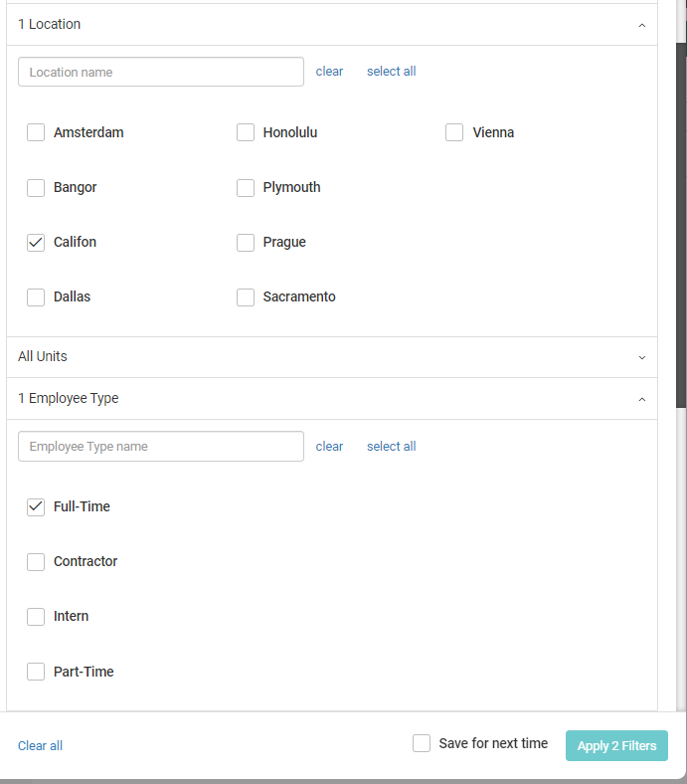
Task: Collapse the Location section chevron
Action: coord(641,25)
